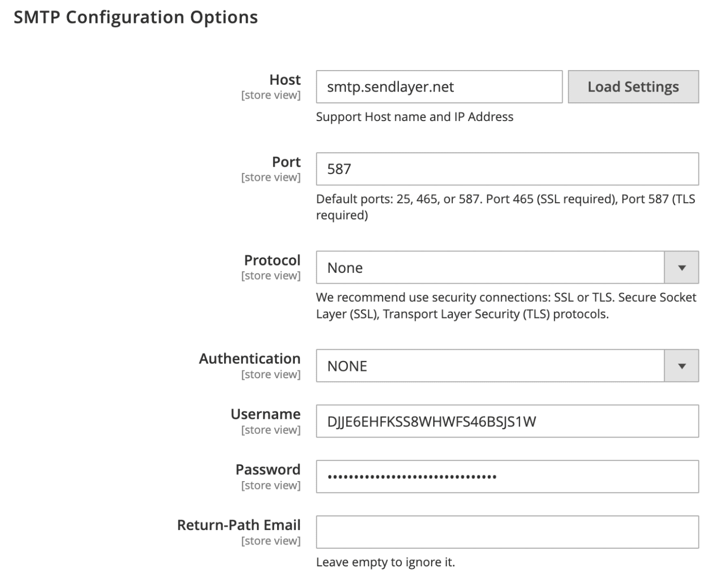Click the empty Return-Path Email field
The image size is (728, 584).
pyautogui.click(x=507, y=532)
